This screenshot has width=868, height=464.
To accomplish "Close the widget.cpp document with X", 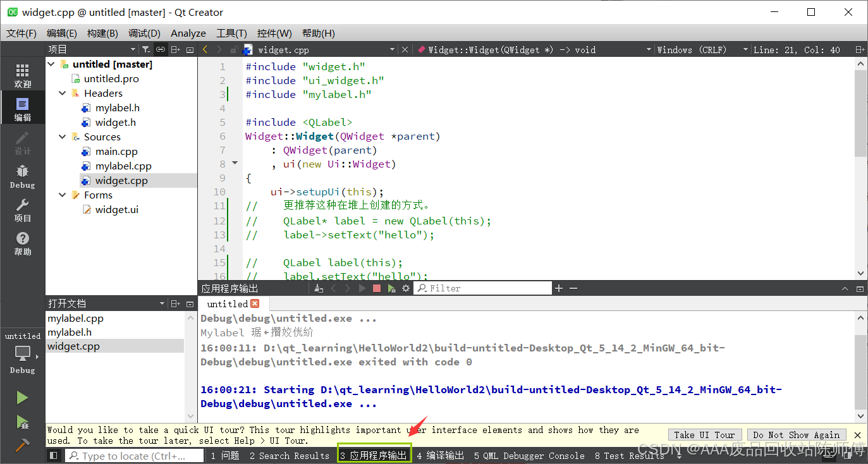I will 405,49.
